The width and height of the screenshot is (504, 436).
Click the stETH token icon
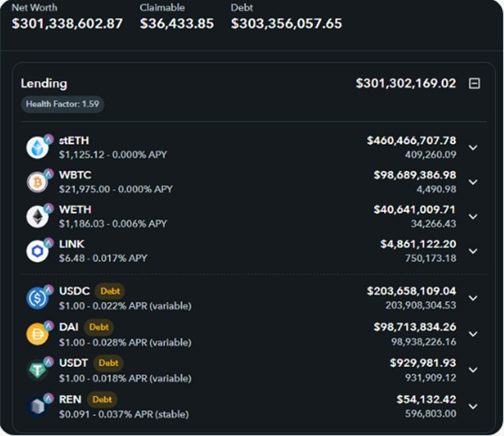coord(37,147)
